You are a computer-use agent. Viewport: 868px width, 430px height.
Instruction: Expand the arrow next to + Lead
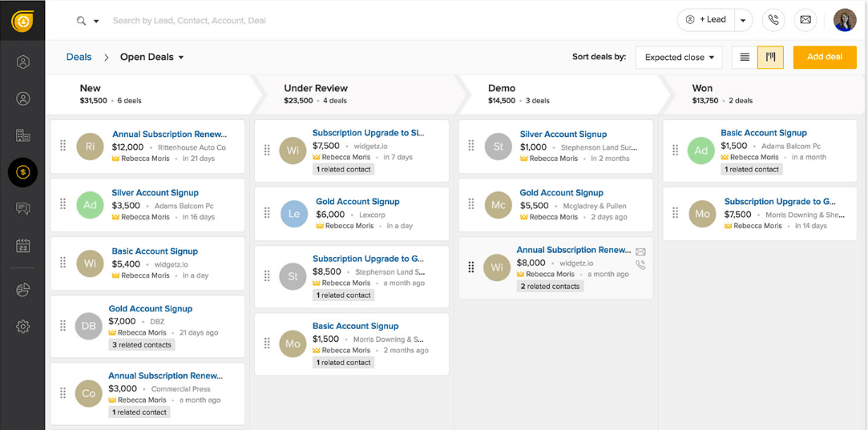click(x=743, y=20)
